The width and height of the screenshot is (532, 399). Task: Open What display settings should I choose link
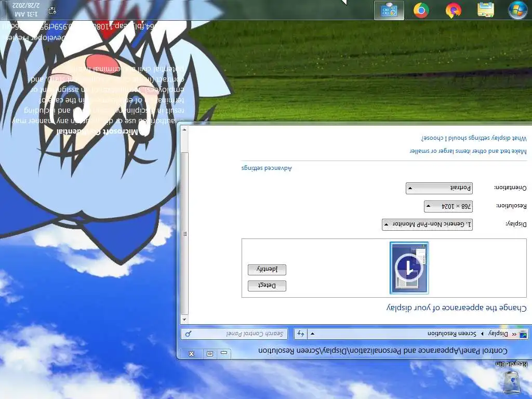click(x=474, y=138)
